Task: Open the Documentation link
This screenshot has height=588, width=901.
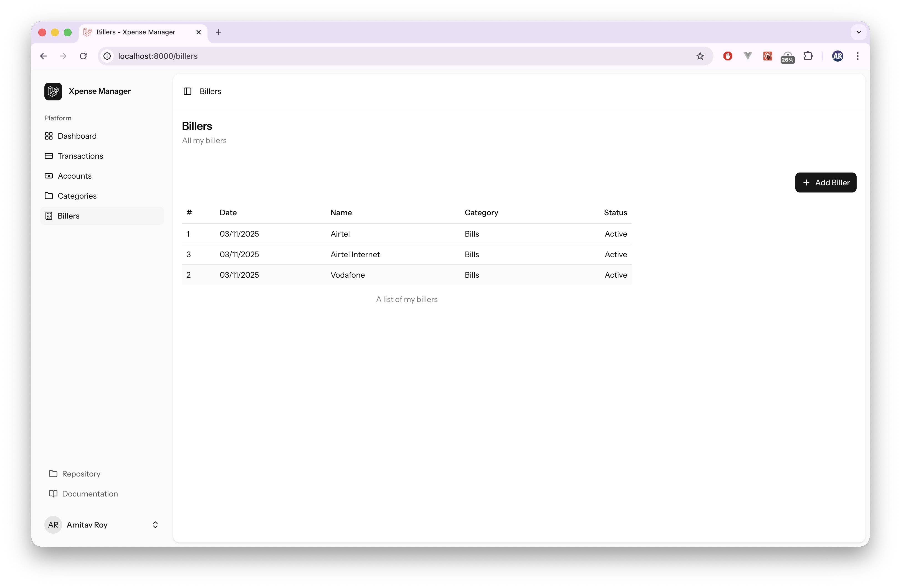Action: pos(90,494)
